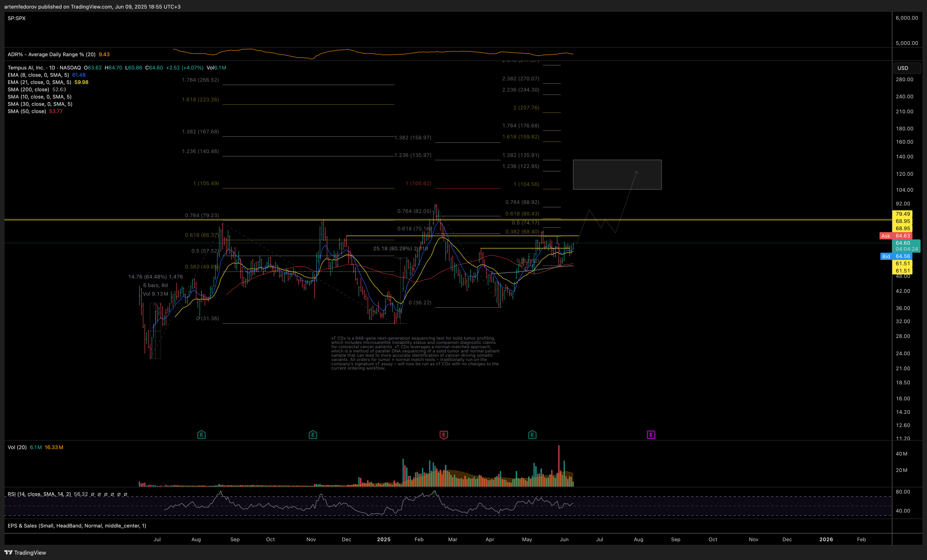The height and width of the screenshot is (560, 927).
Task: Click the 280.00 price axis label
Action: coord(904,79)
